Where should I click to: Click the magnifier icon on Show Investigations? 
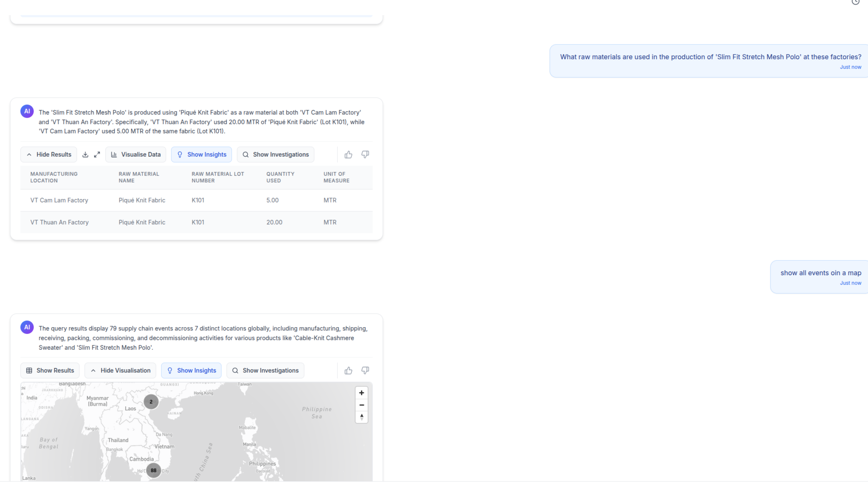point(246,154)
